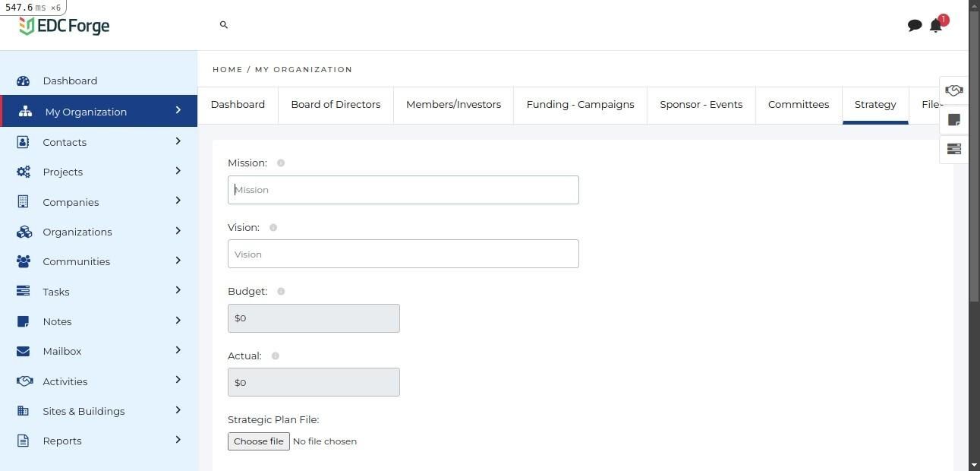Go to Home breadcrumb link

point(227,70)
